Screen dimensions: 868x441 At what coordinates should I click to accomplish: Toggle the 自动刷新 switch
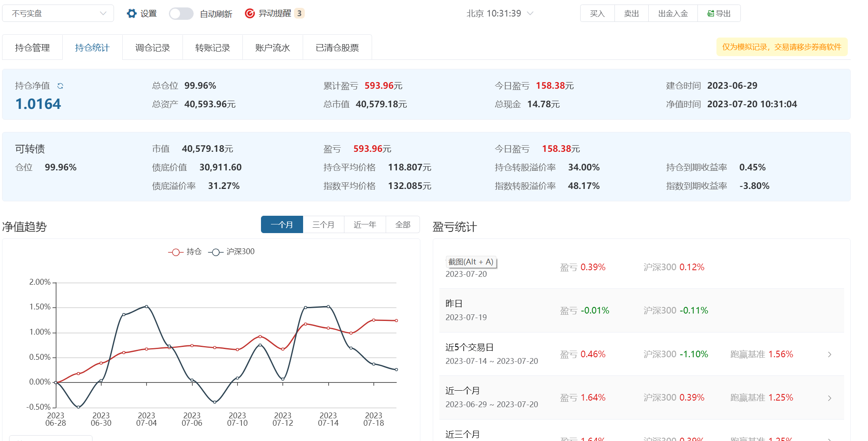click(181, 14)
